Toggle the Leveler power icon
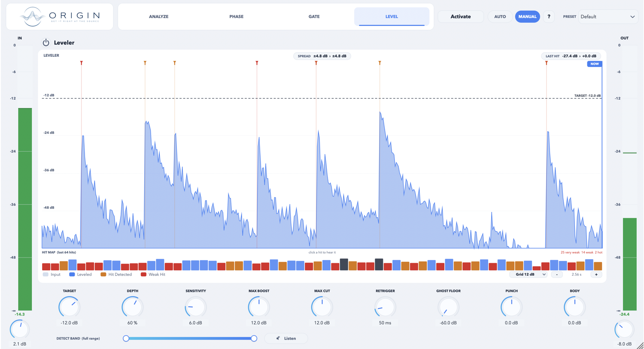Screen dimensions: 644x349 click(x=46, y=43)
